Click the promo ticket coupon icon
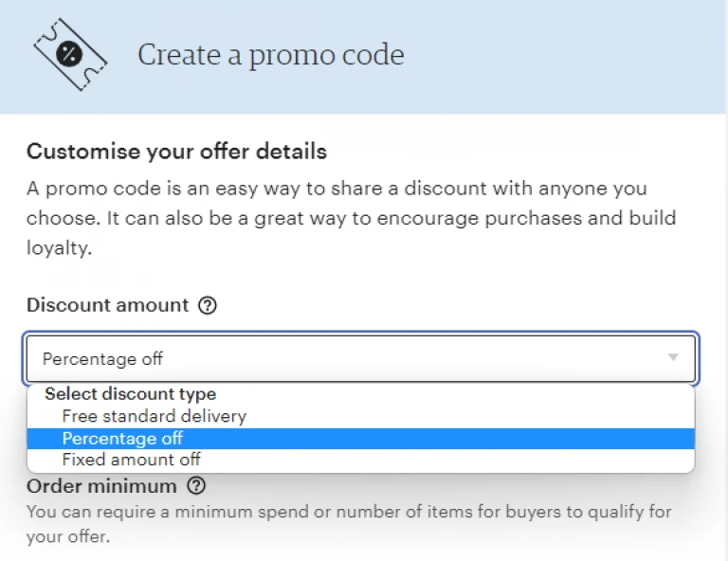This screenshot has width=728, height=561. pyautogui.click(x=70, y=54)
